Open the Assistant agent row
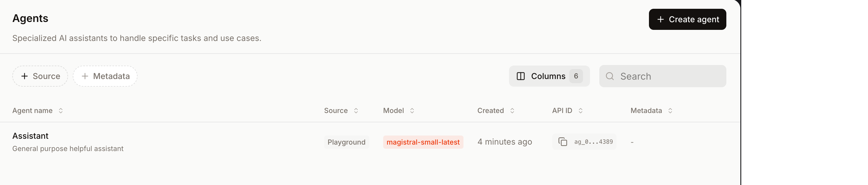This screenshot has height=185, width=868. (30, 136)
